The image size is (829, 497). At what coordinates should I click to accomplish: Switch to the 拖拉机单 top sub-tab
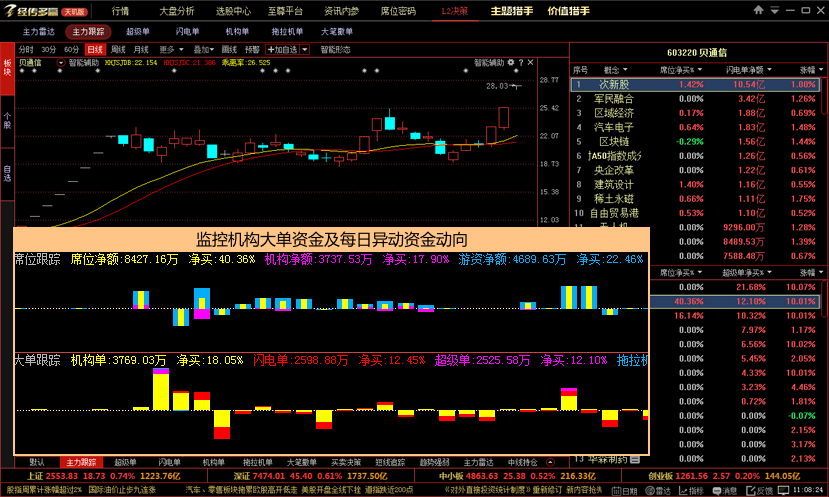[x=287, y=32]
